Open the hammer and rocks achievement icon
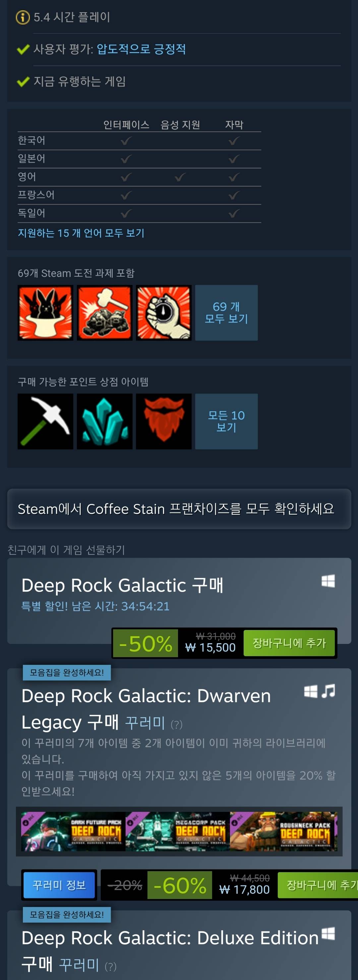Screen dimensions: 358x980 104,312
